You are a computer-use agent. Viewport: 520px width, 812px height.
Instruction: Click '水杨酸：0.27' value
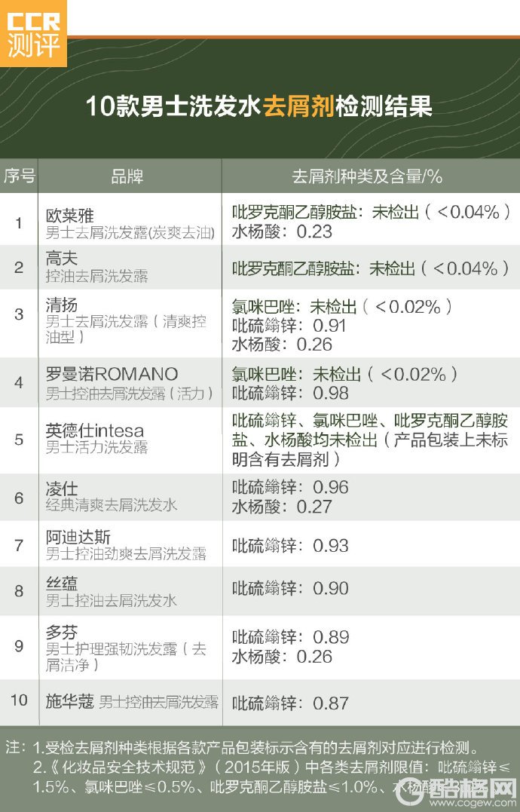coord(282,507)
